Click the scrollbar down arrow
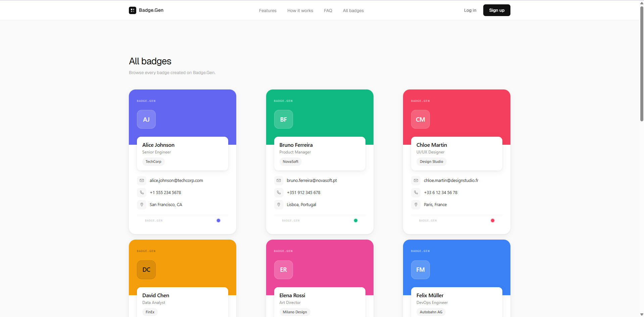The width and height of the screenshot is (644, 317). pyautogui.click(x=642, y=315)
